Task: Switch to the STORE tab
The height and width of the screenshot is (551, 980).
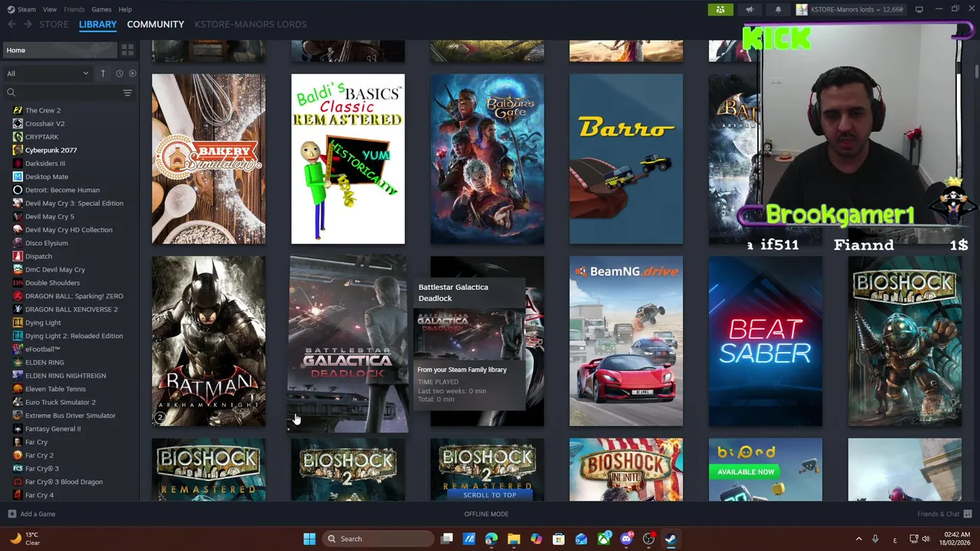Action: tap(54, 24)
